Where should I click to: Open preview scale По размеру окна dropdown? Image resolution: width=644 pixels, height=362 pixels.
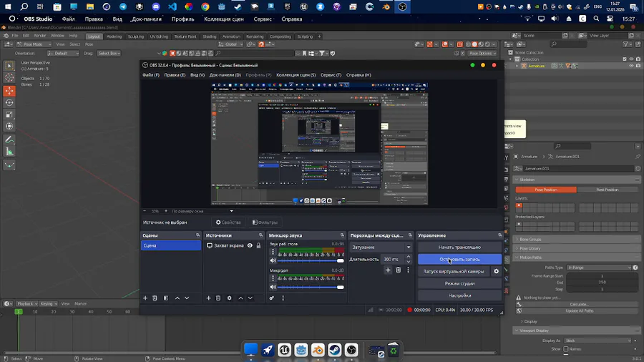tap(203, 211)
